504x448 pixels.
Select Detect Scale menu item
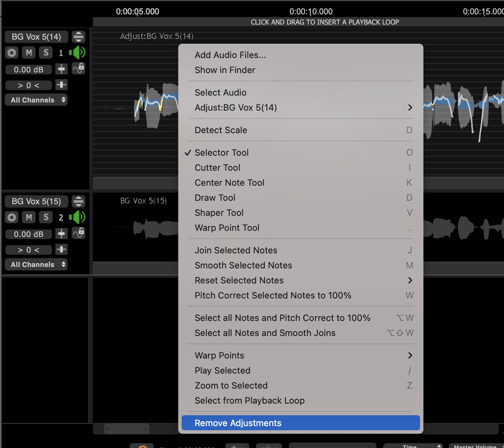(300, 130)
